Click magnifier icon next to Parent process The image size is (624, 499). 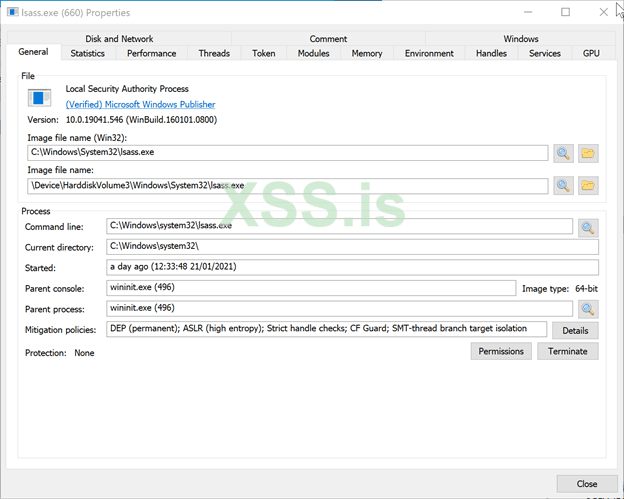(588, 309)
